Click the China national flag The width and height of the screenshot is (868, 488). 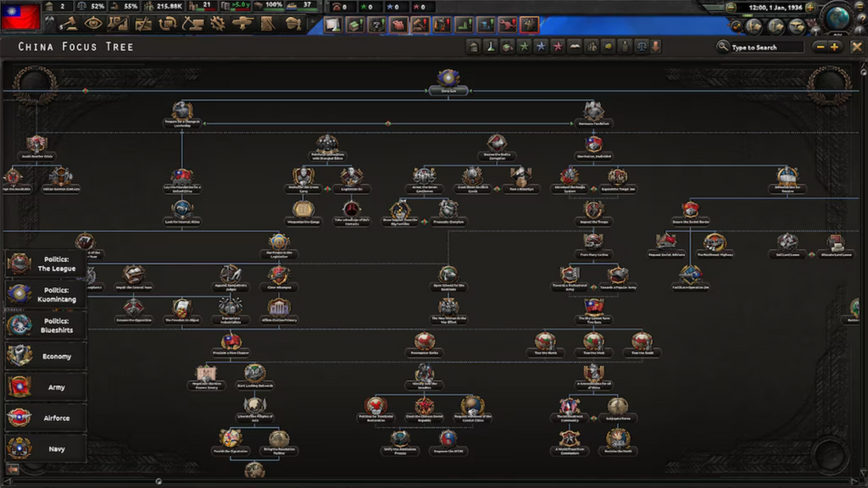click(22, 16)
